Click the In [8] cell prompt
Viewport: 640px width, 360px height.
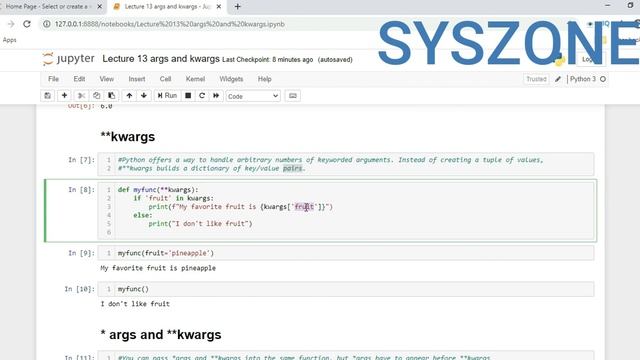(x=81, y=190)
